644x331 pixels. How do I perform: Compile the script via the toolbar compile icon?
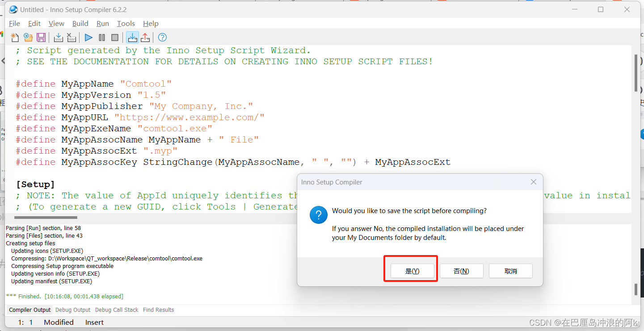pos(58,38)
